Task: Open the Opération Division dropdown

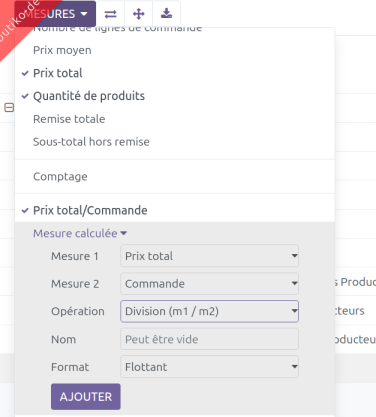Action: coord(209,311)
